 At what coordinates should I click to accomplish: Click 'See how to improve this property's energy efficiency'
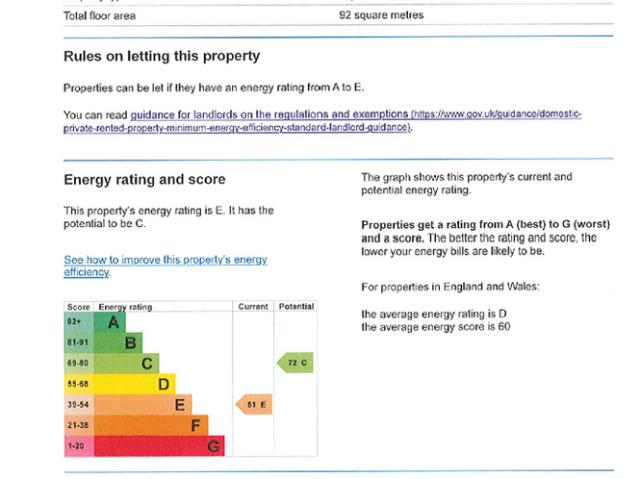[x=165, y=260]
